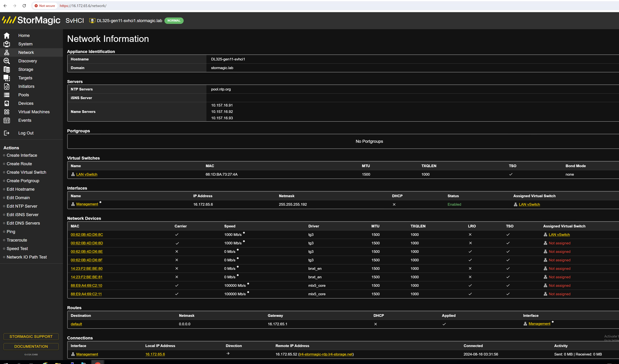Click the Targets icon in sidebar

coord(7,78)
